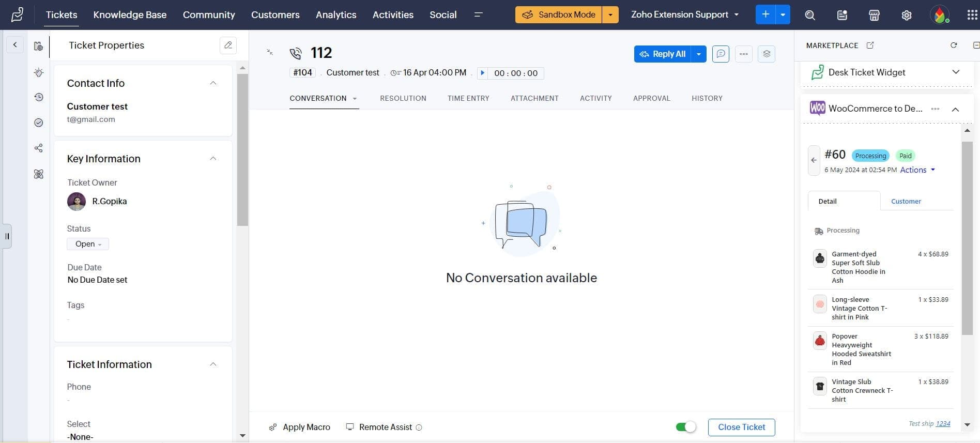Open the settings gear icon
The height and width of the screenshot is (443, 980).
pos(906,15)
